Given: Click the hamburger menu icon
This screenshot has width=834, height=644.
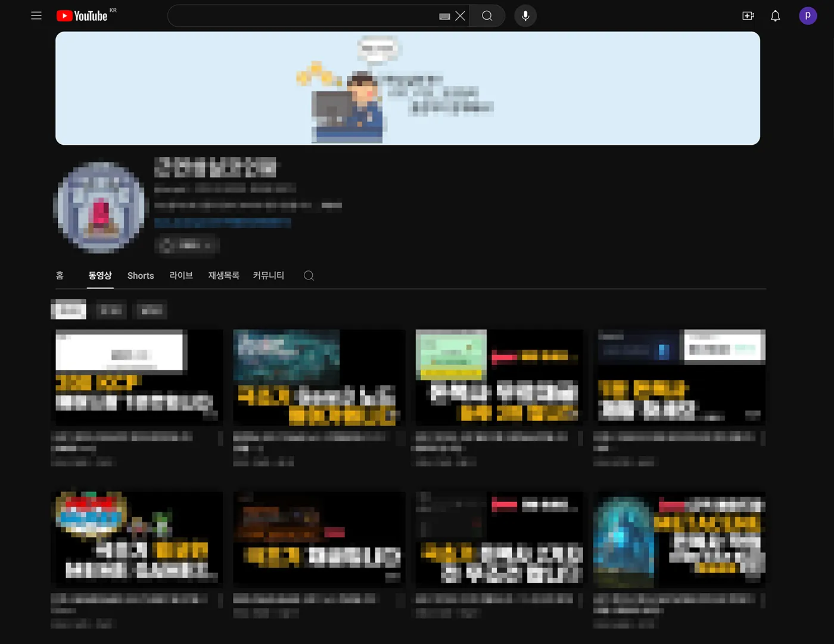Looking at the screenshot, I should (36, 15).
